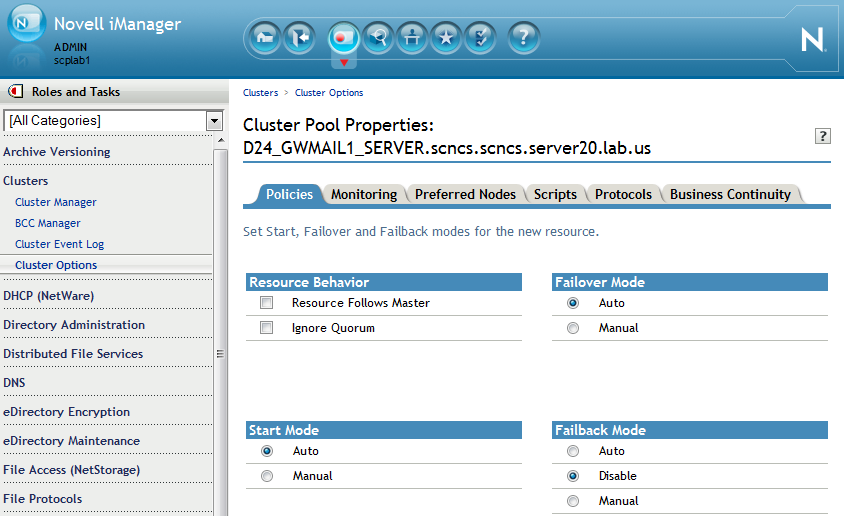The height and width of the screenshot is (516, 844).
Task: Enable Resource Follows Master checkbox
Action: point(266,303)
